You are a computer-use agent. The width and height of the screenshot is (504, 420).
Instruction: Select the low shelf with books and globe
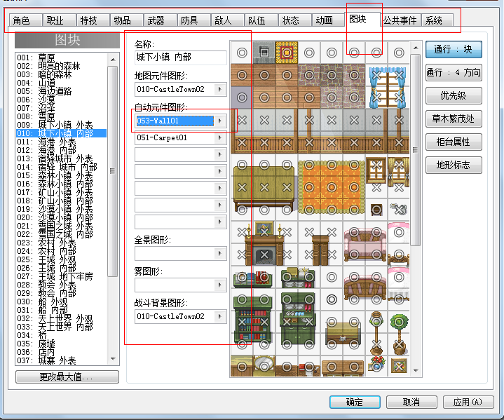tap(253, 278)
